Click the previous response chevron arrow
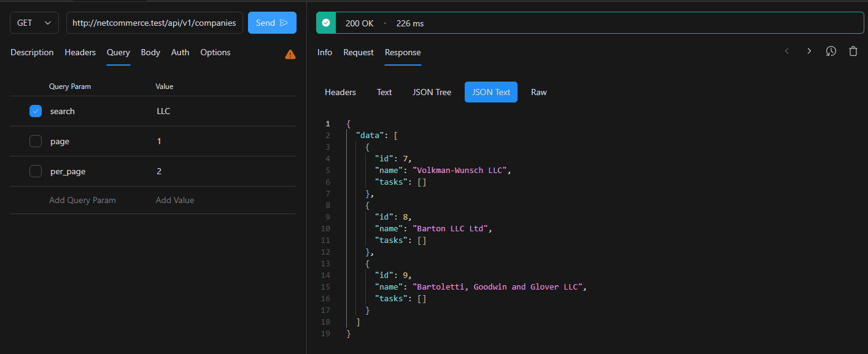The height and width of the screenshot is (354, 868). click(x=786, y=51)
